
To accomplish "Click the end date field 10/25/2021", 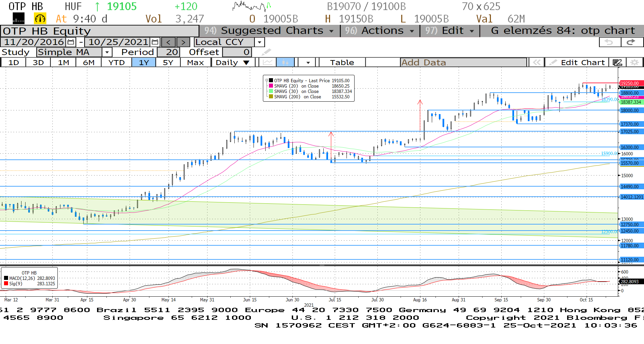I will click(118, 42).
